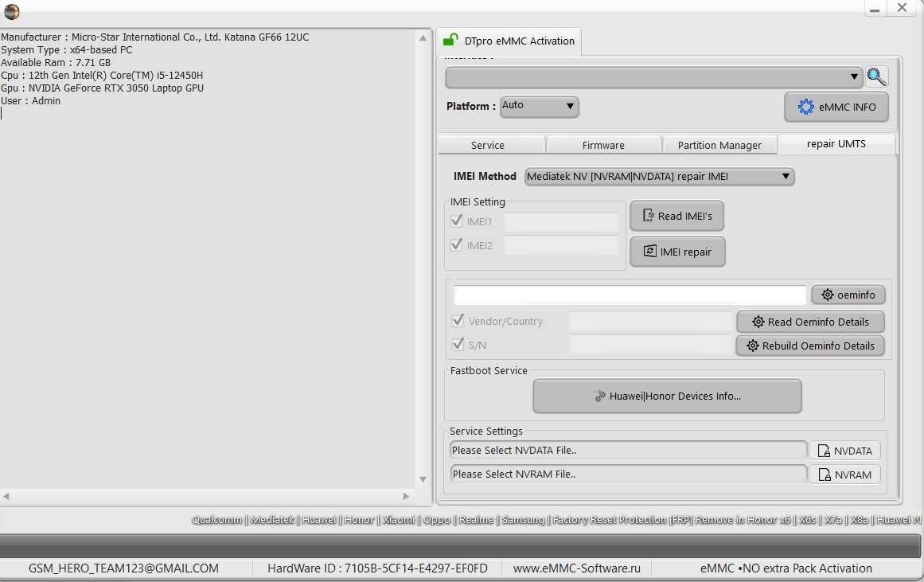Click the HardWare ID status text
The height and width of the screenshot is (582, 924).
click(x=377, y=568)
